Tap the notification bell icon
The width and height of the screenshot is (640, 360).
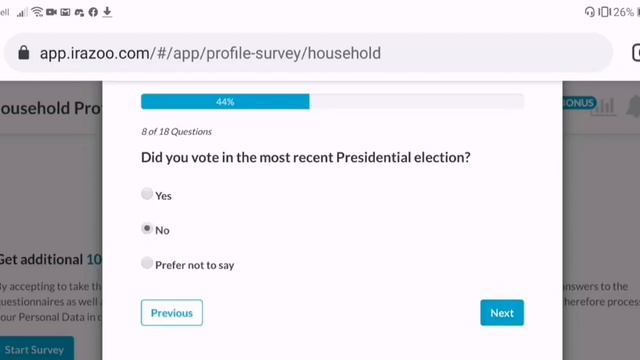(x=633, y=107)
